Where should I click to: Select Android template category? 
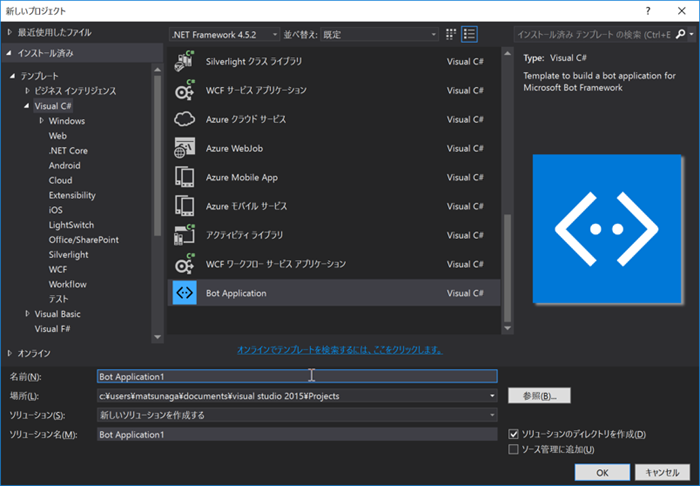64,165
